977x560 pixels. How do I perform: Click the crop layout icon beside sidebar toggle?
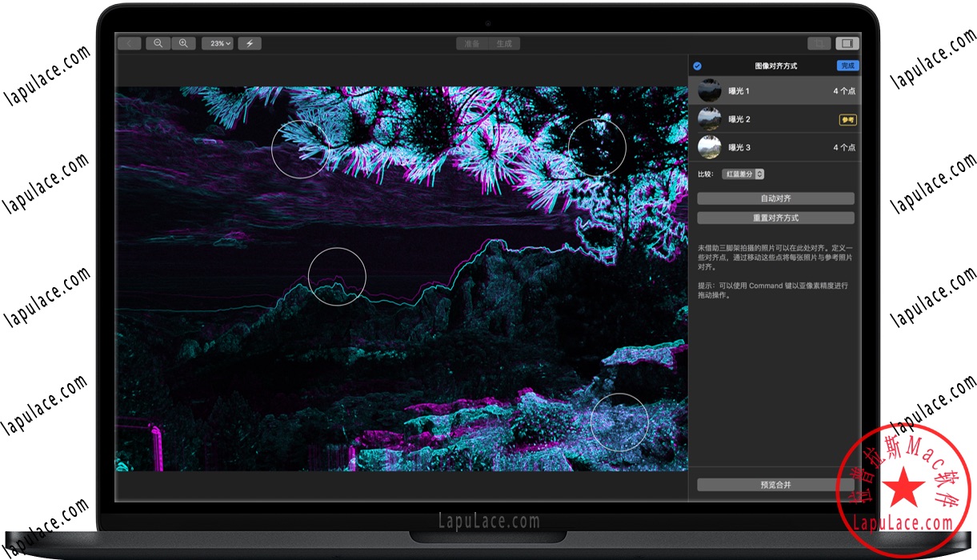point(819,42)
